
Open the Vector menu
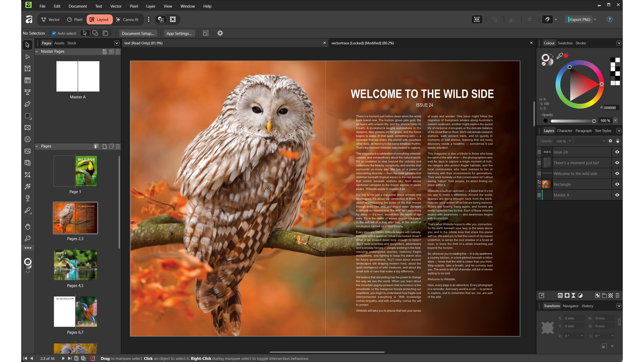click(116, 6)
